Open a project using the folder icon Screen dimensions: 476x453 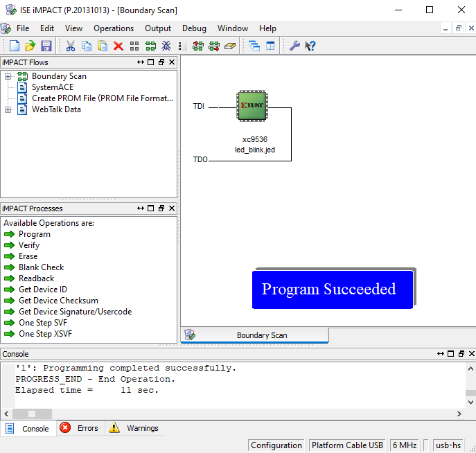click(x=30, y=46)
